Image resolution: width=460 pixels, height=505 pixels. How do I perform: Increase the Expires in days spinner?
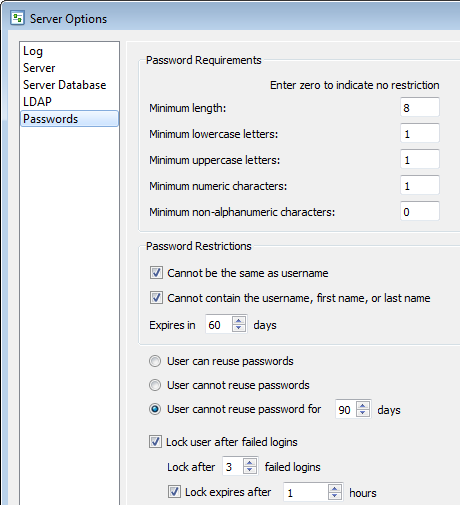(239, 320)
